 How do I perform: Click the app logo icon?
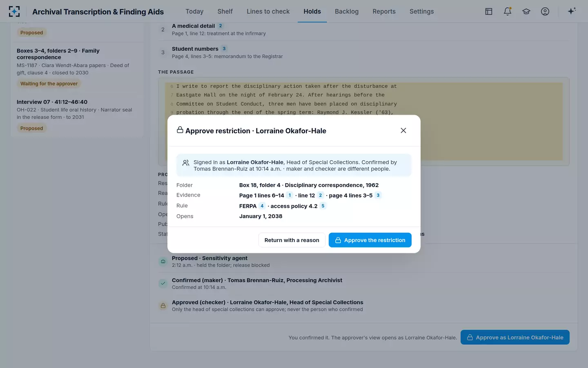click(x=14, y=11)
